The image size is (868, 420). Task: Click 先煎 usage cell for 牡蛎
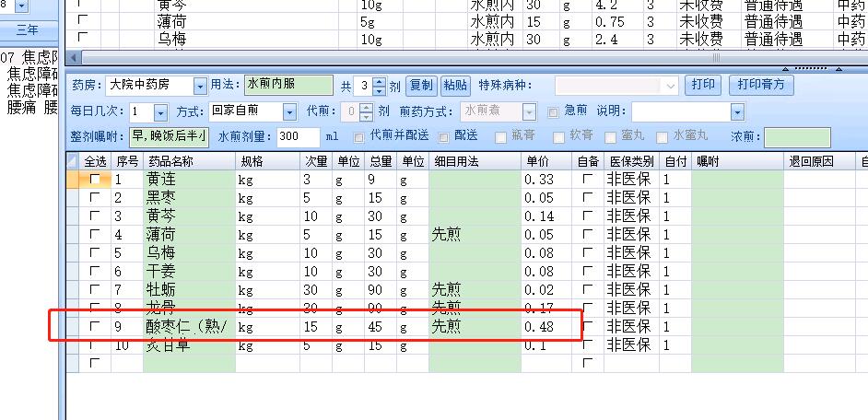click(x=475, y=289)
